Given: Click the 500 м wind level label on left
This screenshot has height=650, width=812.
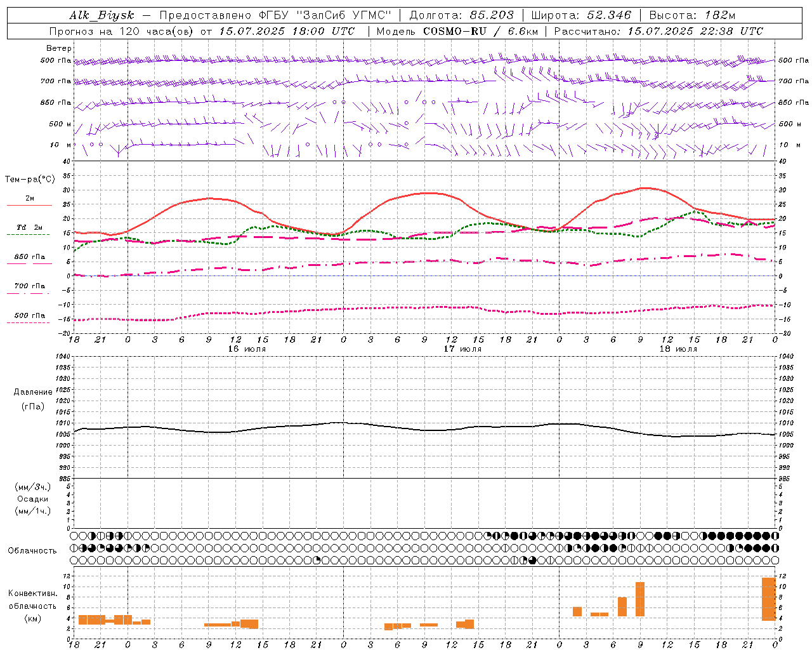Looking at the screenshot, I should pyautogui.click(x=60, y=124).
